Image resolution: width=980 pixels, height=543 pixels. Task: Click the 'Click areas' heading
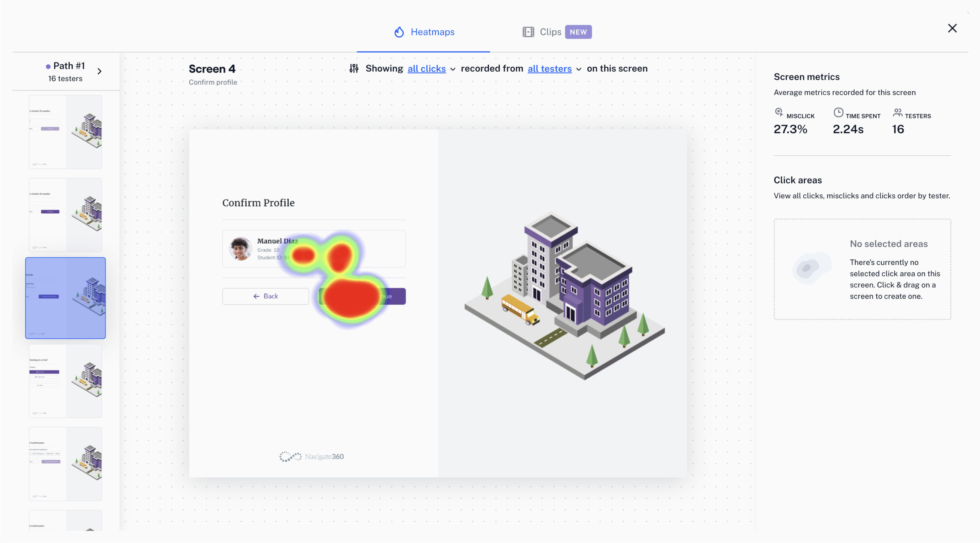coord(797,180)
